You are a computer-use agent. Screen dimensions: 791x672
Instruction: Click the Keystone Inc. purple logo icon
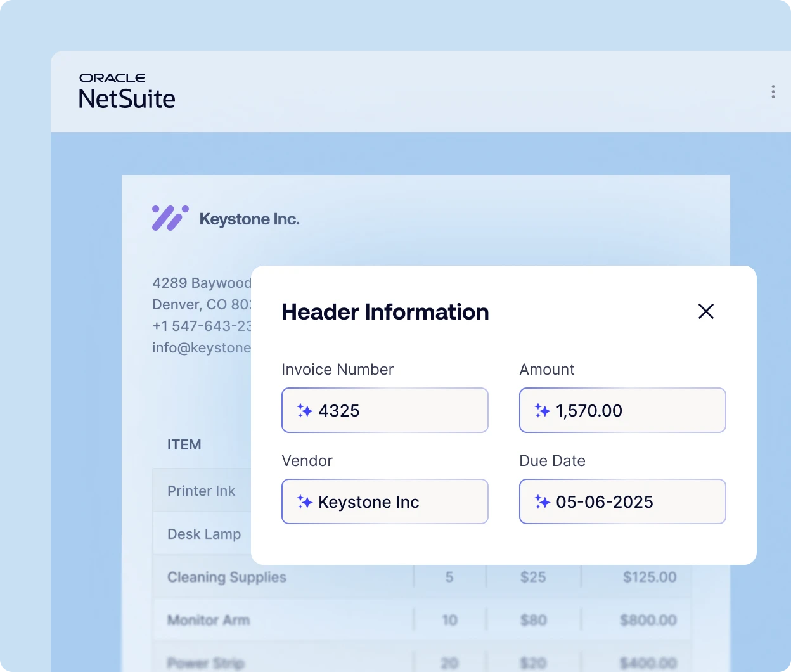pyautogui.click(x=170, y=218)
